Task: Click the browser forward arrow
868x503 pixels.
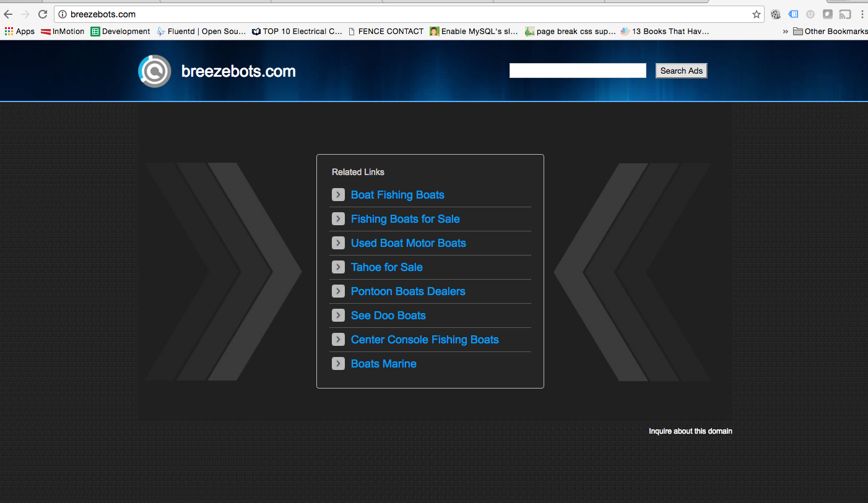Action: 25,14
